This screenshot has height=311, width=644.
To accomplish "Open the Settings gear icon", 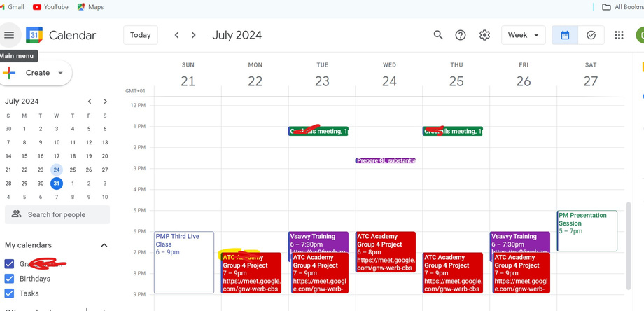I will 484,35.
